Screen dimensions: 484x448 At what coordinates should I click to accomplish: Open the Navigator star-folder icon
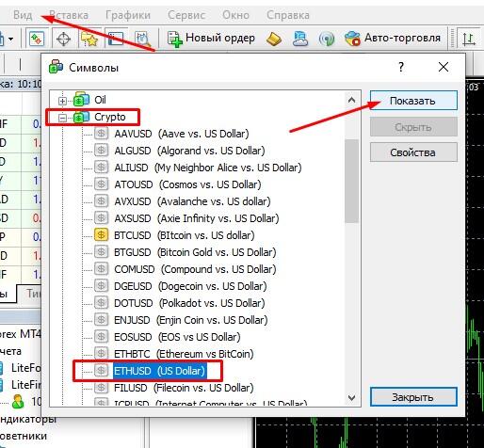(89, 39)
